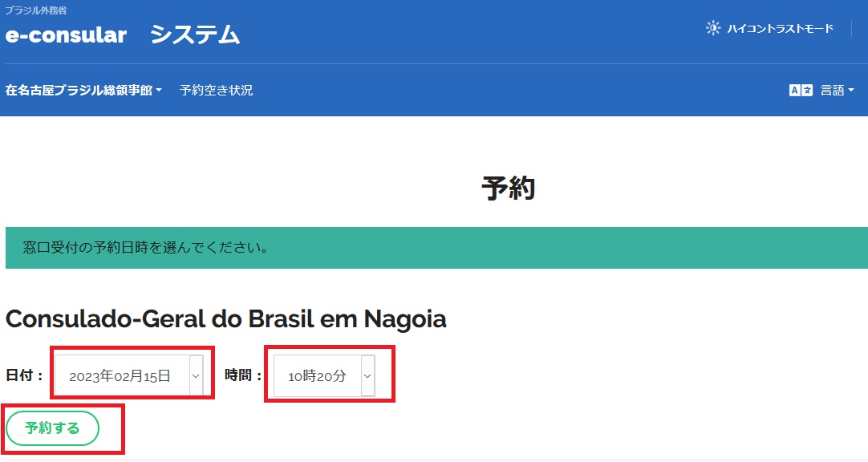The height and width of the screenshot is (462, 868).
Task: Click the language translation icon
Action: click(x=801, y=91)
